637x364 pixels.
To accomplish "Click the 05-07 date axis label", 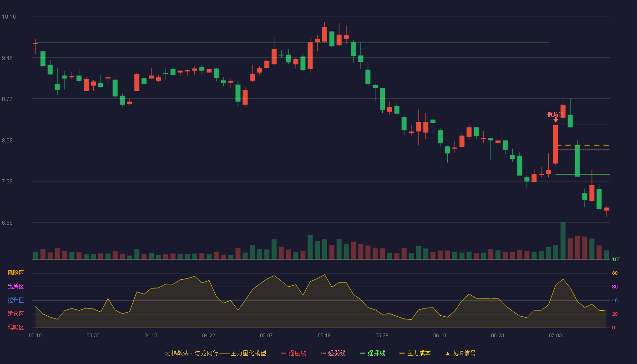I will click(x=266, y=335).
